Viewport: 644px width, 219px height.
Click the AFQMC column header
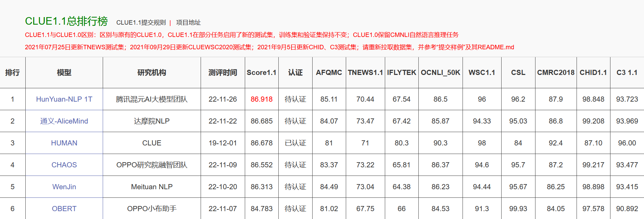[x=329, y=73]
